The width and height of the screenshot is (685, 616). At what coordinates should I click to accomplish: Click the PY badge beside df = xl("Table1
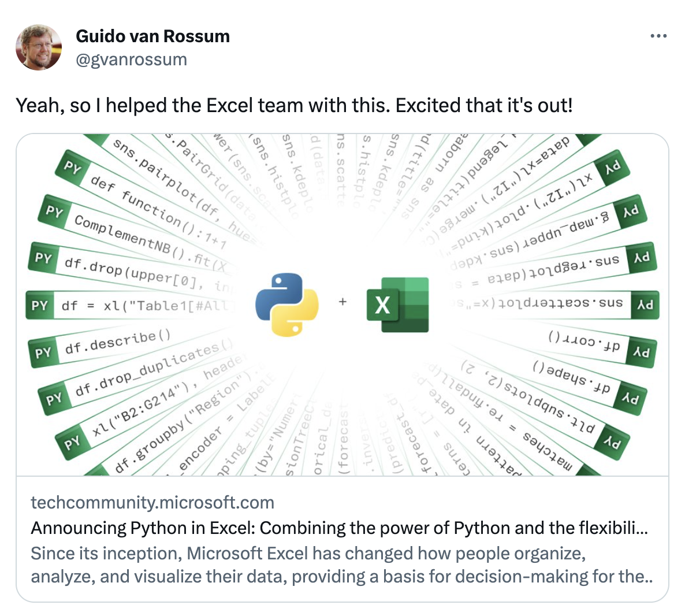(x=39, y=305)
